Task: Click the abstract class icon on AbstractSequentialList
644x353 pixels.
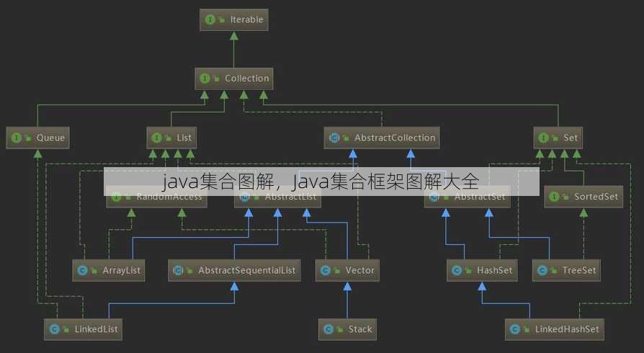Action: (178, 270)
